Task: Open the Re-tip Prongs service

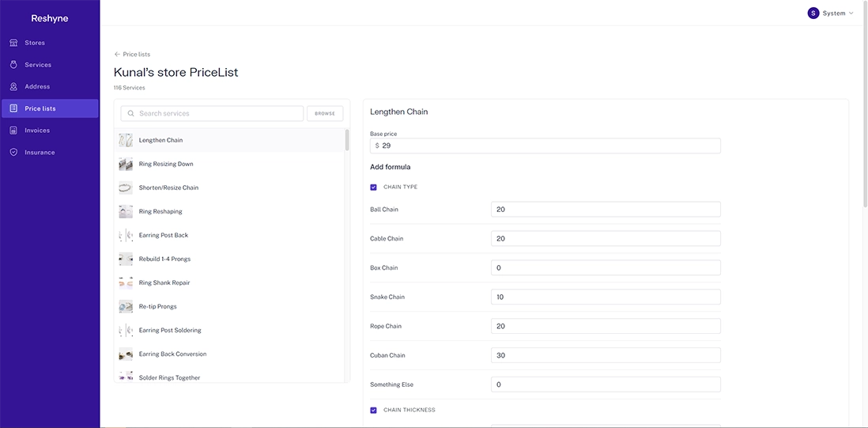Action: (x=158, y=307)
